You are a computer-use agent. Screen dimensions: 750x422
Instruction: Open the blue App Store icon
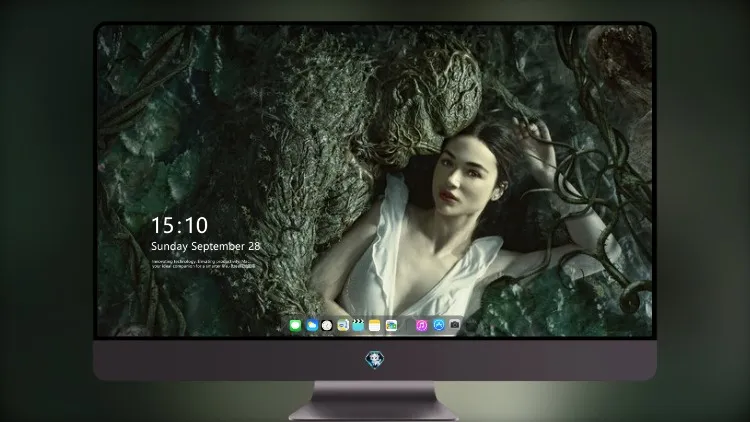439,325
